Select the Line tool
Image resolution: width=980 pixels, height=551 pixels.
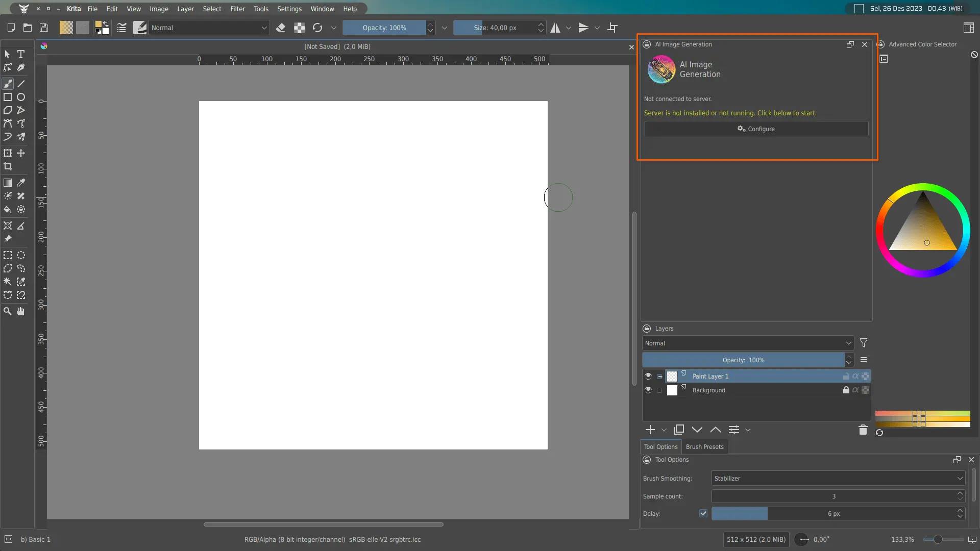[21, 84]
